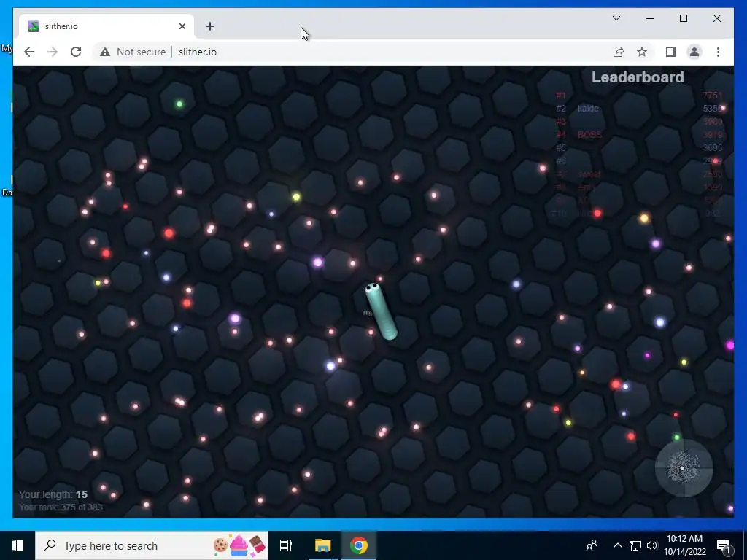This screenshot has width=747, height=560.
Task: Click the top leaderboard score 7751
Action: click(x=713, y=96)
